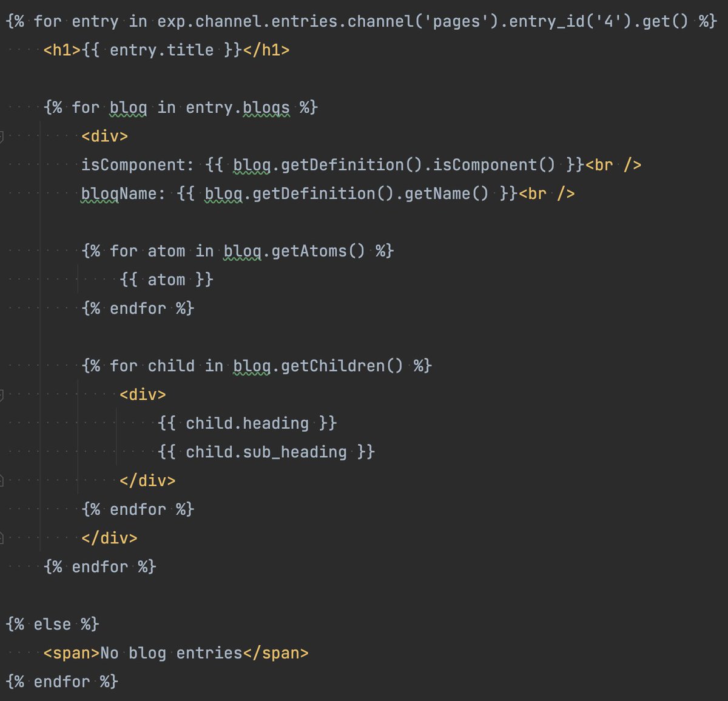Click the <br /> tag ending the blogName line
Image resolution: width=728 pixels, height=701 pixels.
[x=547, y=193]
